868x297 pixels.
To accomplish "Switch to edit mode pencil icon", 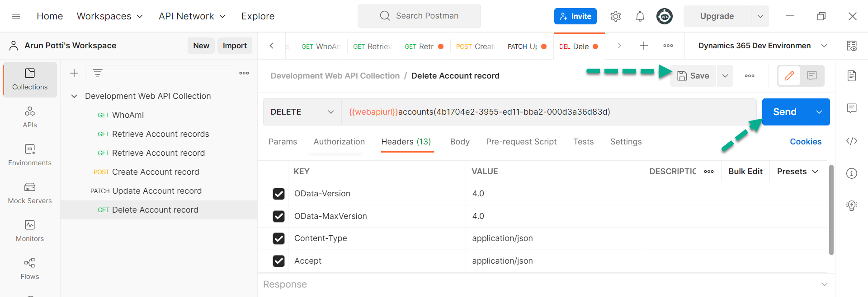I will (789, 76).
